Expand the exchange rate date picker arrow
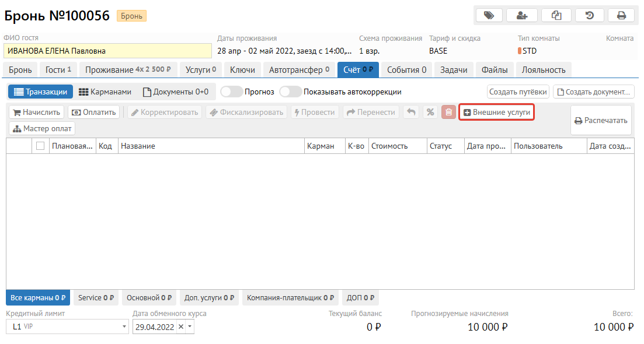Screen dimensions: 644x344 190,327
